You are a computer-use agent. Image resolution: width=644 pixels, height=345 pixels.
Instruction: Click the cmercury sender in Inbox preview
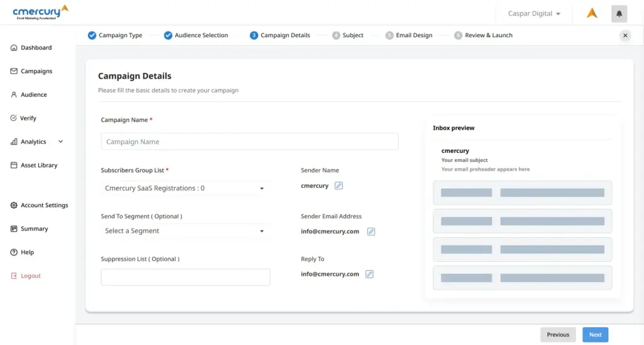coord(455,151)
